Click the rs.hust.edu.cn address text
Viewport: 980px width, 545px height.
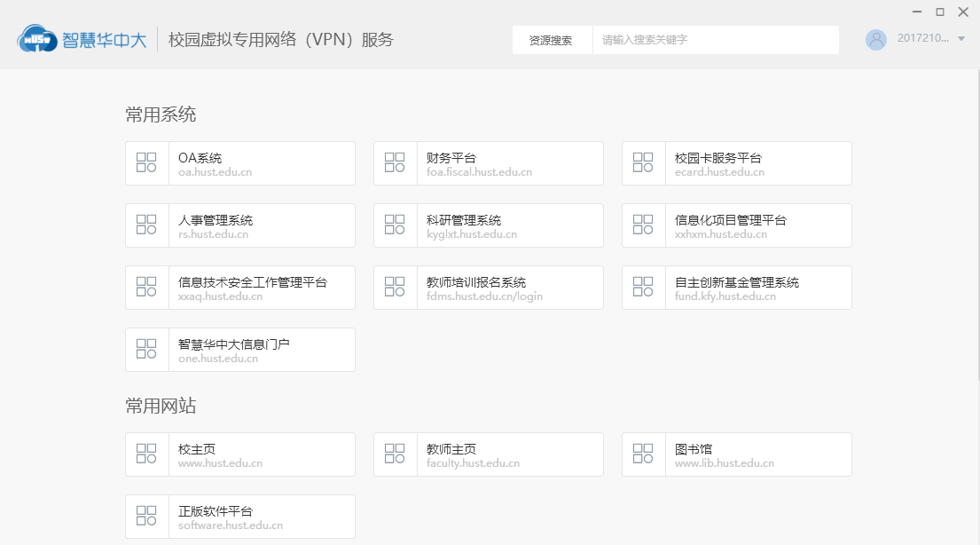pos(213,234)
